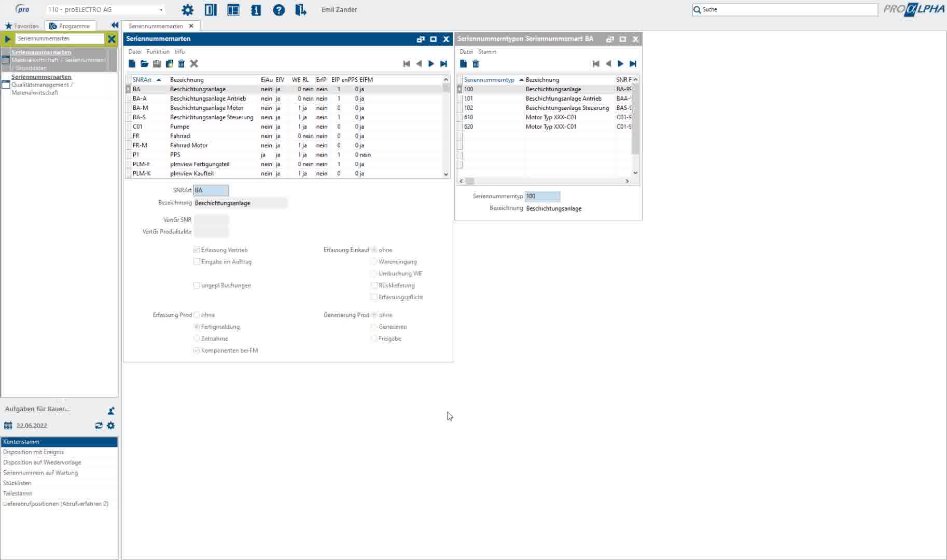947x560 pixels.
Task: Open company dropdown 110 - proELECTRO AG
Action: click(105, 10)
